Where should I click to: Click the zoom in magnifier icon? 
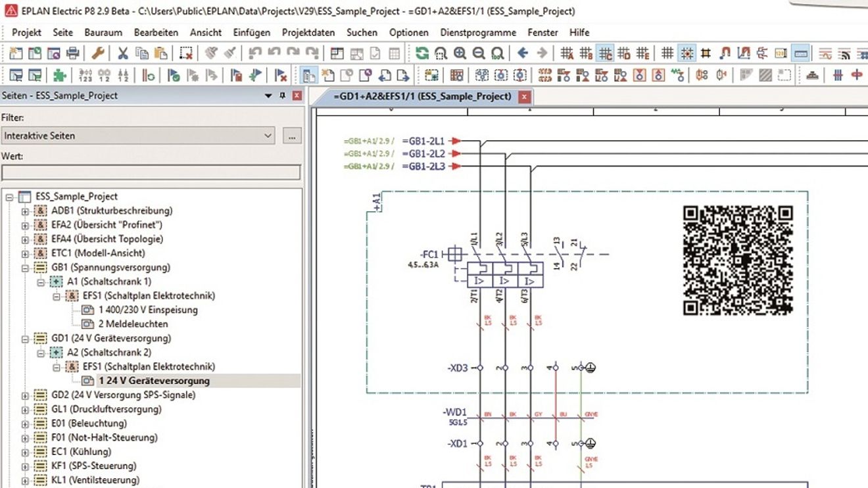click(460, 53)
